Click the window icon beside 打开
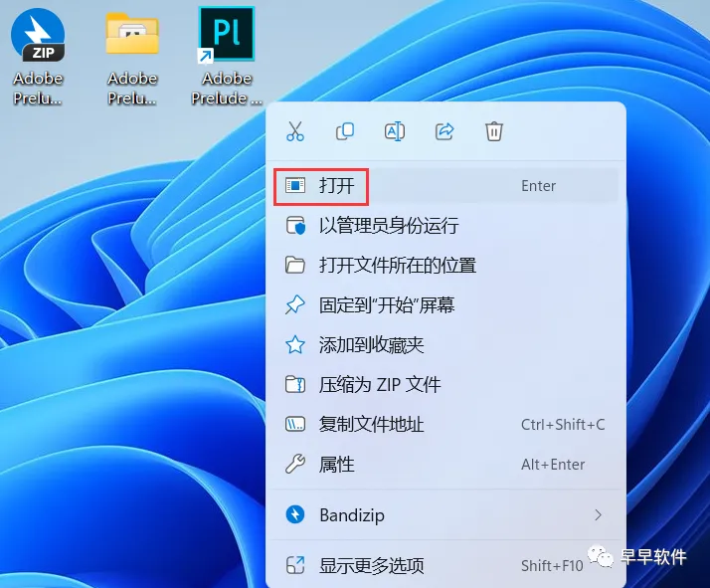Viewport: 710px width, 588px height. click(x=295, y=186)
